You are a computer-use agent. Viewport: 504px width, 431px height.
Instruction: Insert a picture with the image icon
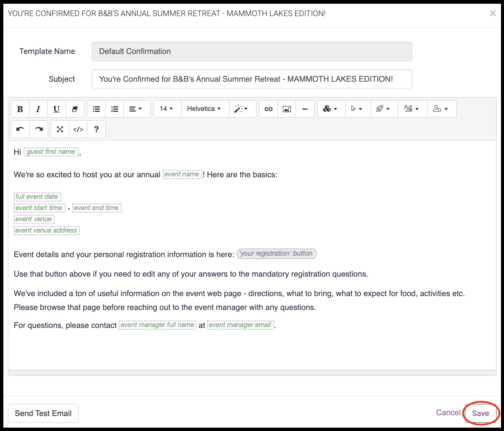tap(287, 109)
